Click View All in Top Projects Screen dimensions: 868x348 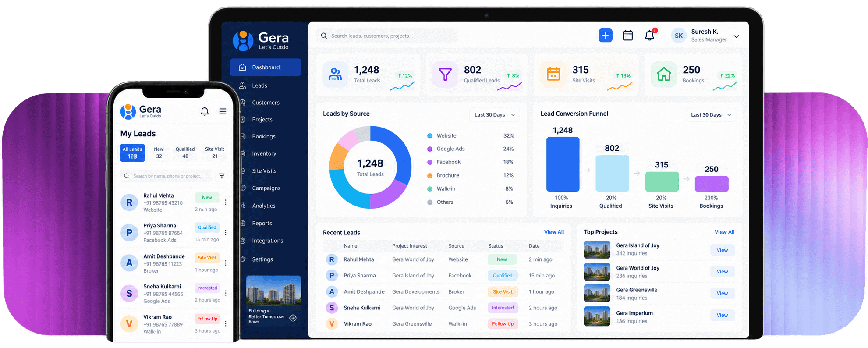pos(724,232)
